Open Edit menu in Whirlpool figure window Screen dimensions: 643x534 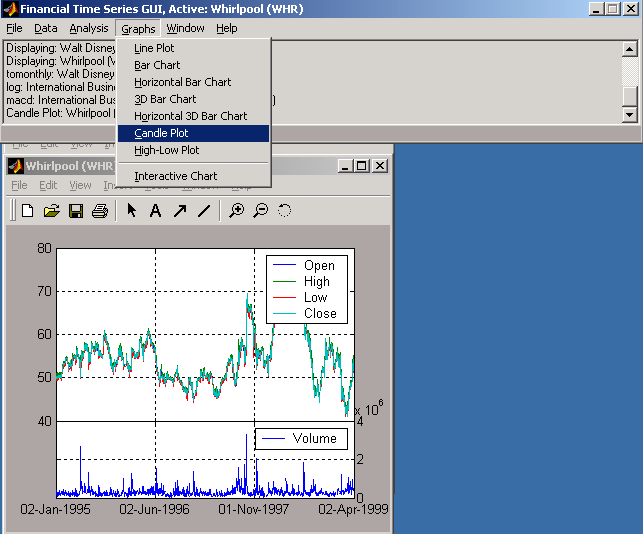tap(48, 185)
